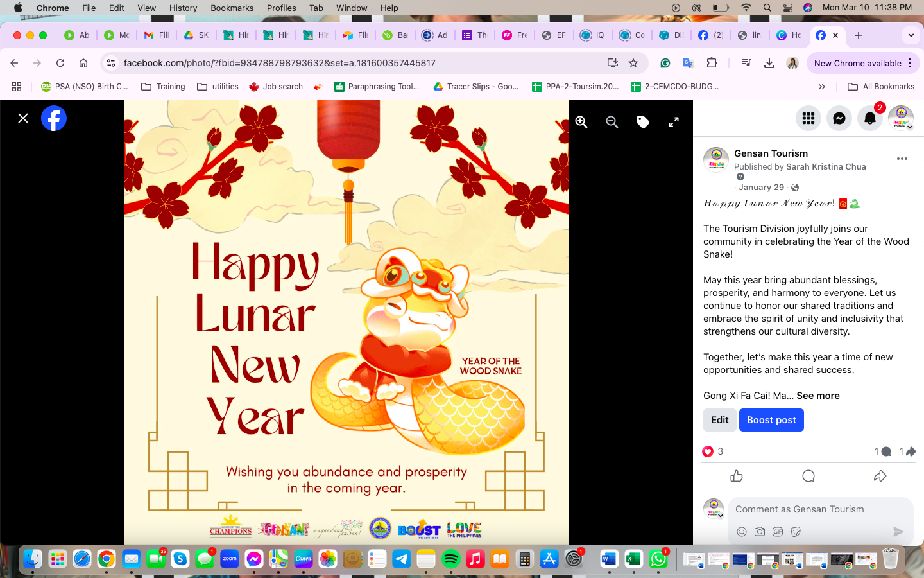The image size is (924, 578).
Task: Open the History menu in the menu bar
Action: [x=183, y=8]
